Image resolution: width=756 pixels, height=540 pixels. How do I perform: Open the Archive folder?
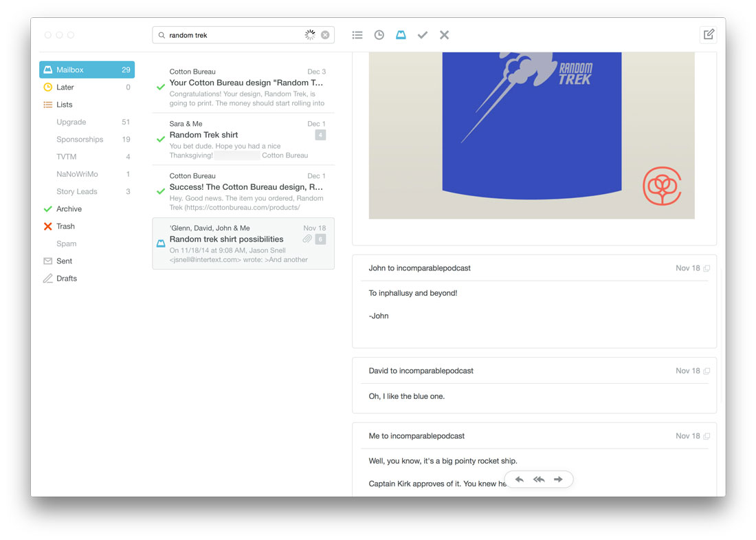(x=87, y=208)
